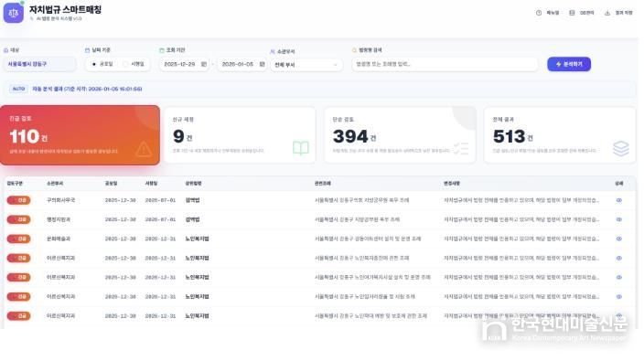Screen dimensions: 644x361
Task: Open the 소관부서 전체 부서 dropdown
Action: (x=306, y=65)
